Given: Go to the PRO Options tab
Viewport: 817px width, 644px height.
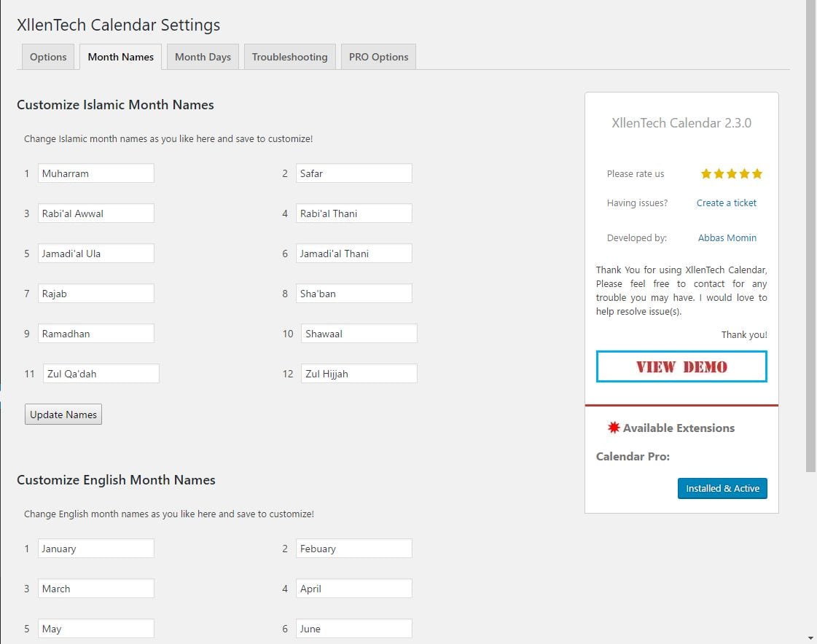Looking at the screenshot, I should 378,57.
